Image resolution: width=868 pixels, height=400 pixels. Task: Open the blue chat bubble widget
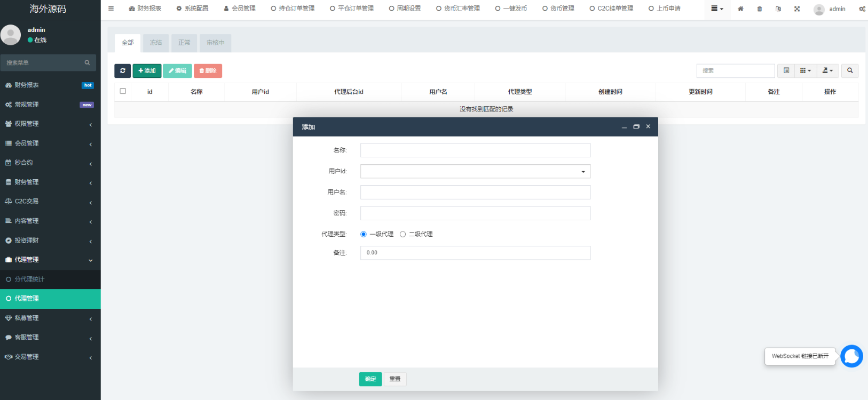coord(851,356)
